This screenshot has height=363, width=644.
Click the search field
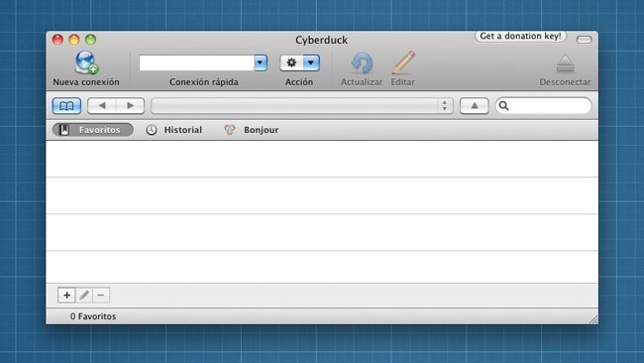[x=543, y=106]
